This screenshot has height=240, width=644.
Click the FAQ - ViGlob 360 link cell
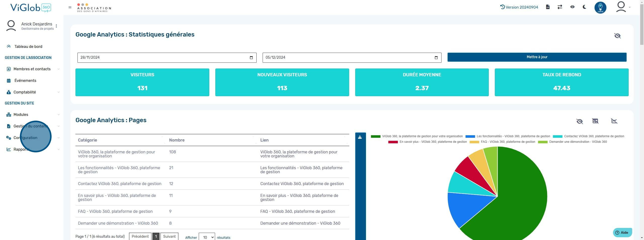[298, 212]
